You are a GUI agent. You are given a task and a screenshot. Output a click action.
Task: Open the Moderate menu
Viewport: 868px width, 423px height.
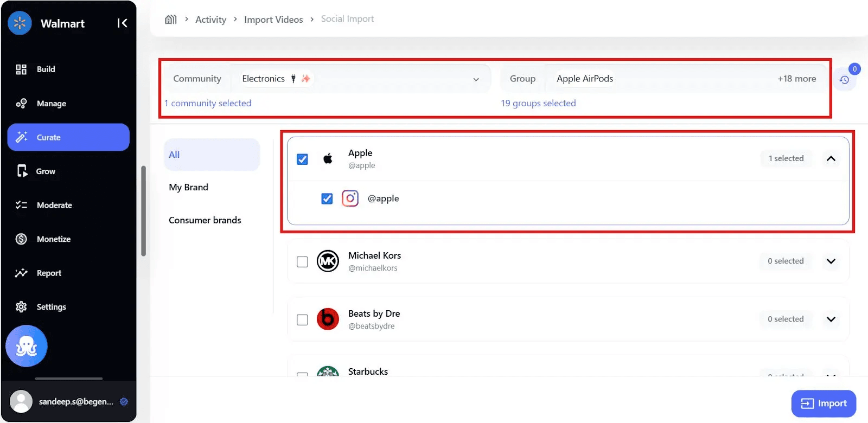pyautogui.click(x=68, y=205)
